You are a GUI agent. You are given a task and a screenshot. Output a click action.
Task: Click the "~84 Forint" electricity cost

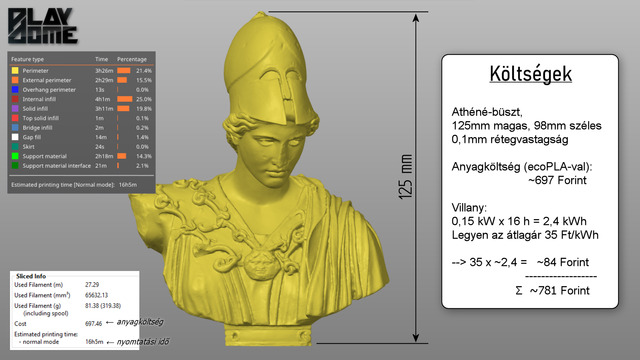click(563, 262)
